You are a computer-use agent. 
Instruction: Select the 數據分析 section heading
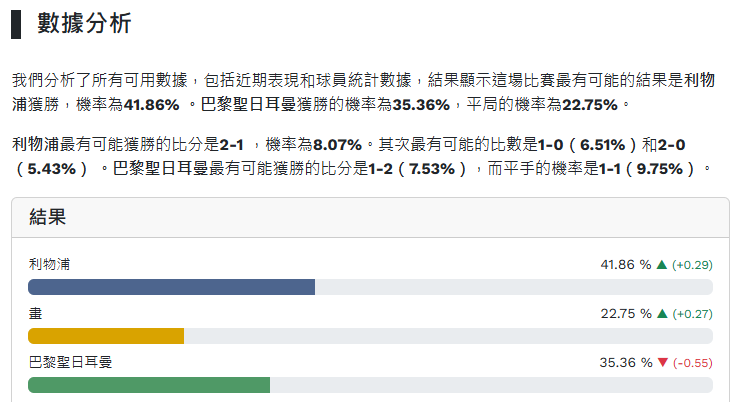84,23
